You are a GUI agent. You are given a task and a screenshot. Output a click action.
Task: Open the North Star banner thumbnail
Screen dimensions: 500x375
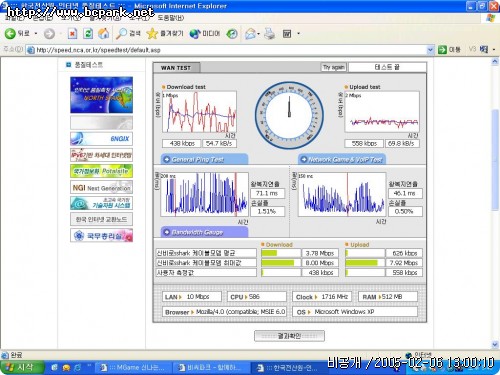tap(101, 95)
